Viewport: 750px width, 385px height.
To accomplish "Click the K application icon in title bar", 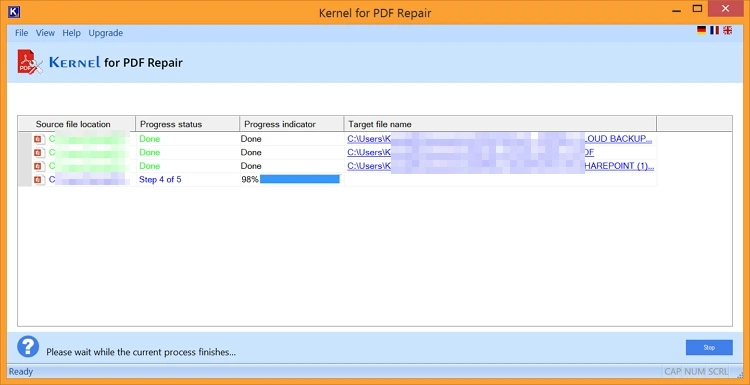I will pyautogui.click(x=14, y=11).
